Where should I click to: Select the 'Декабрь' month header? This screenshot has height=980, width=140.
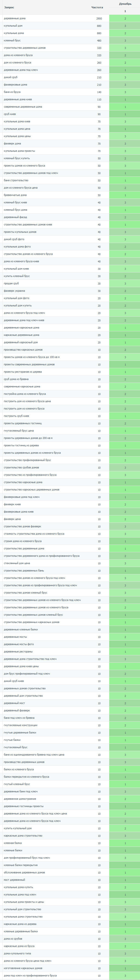pyautogui.click(x=125, y=4)
